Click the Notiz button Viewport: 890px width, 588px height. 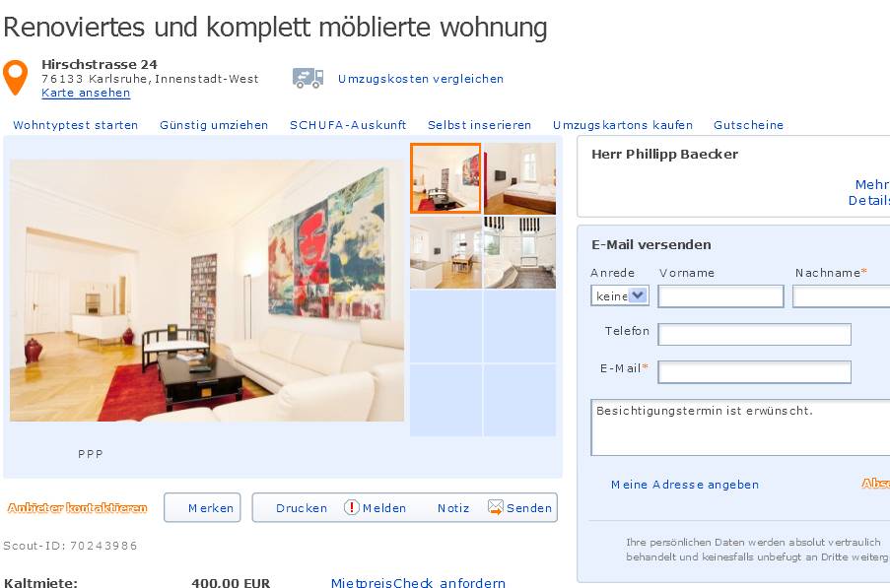pyautogui.click(x=453, y=508)
